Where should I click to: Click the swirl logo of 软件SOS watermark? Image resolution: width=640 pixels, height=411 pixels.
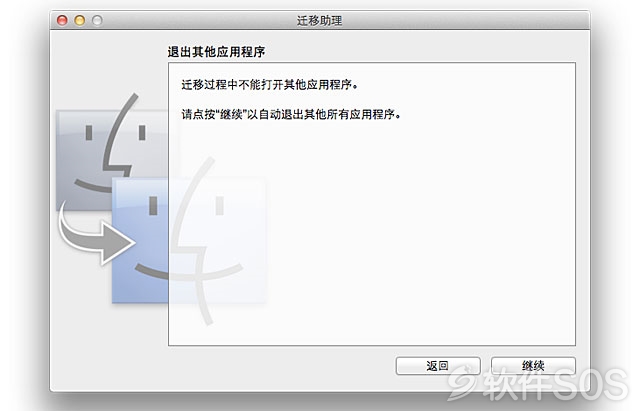pos(462,384)
